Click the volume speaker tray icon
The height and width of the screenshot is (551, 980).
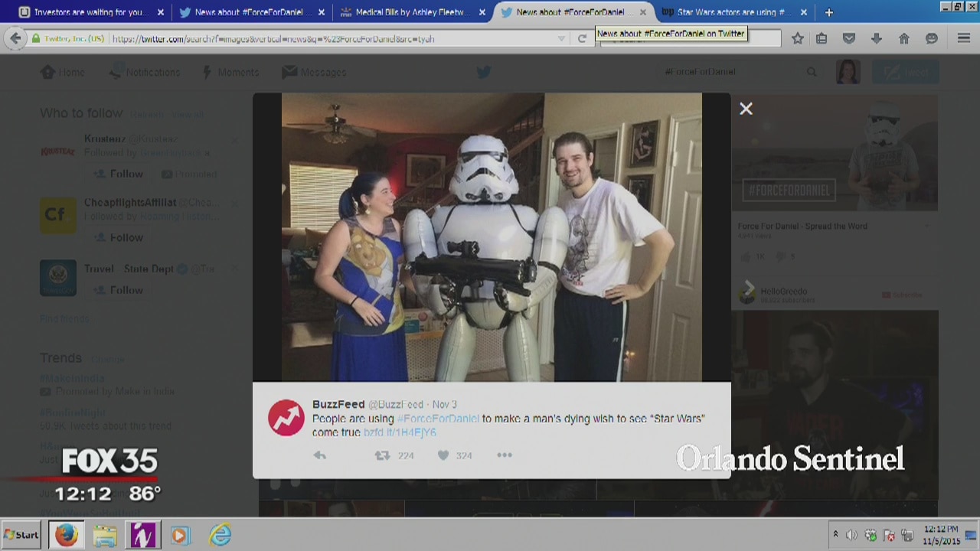851,535
